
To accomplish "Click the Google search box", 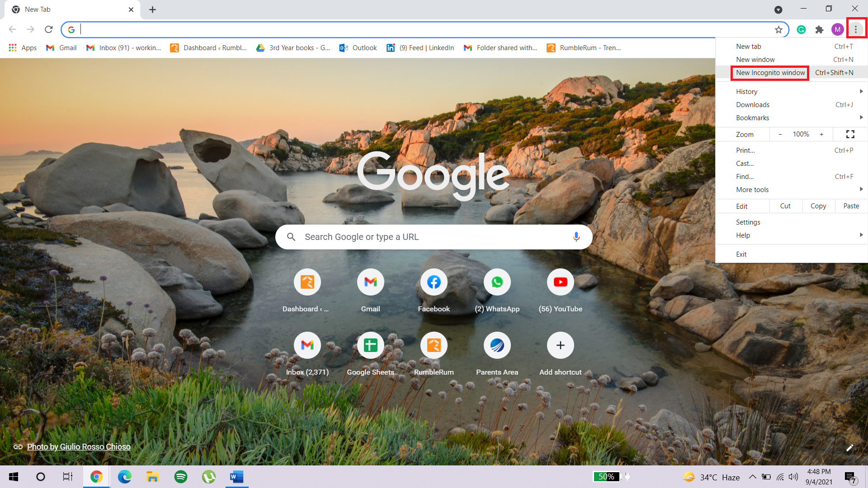I will click(x=434, y=237).
